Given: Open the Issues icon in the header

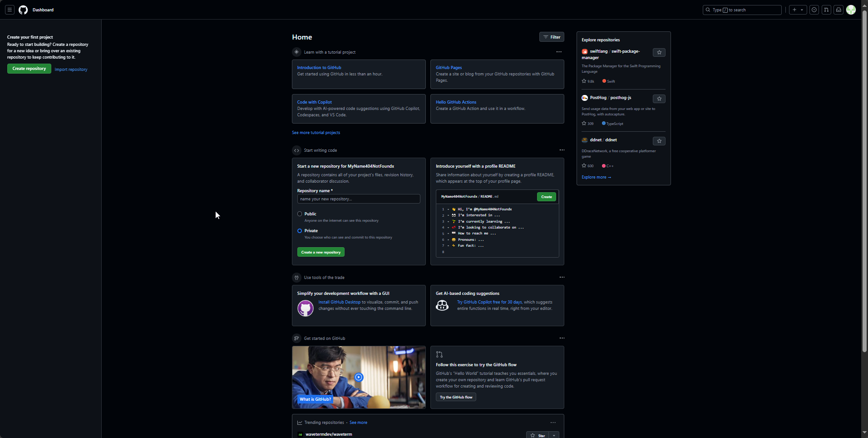Looking at the screenshot, I should tap(814, 10).
